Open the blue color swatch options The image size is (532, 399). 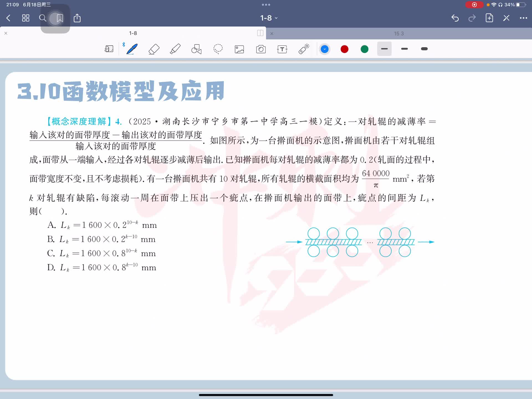click(x=324, y=49)
